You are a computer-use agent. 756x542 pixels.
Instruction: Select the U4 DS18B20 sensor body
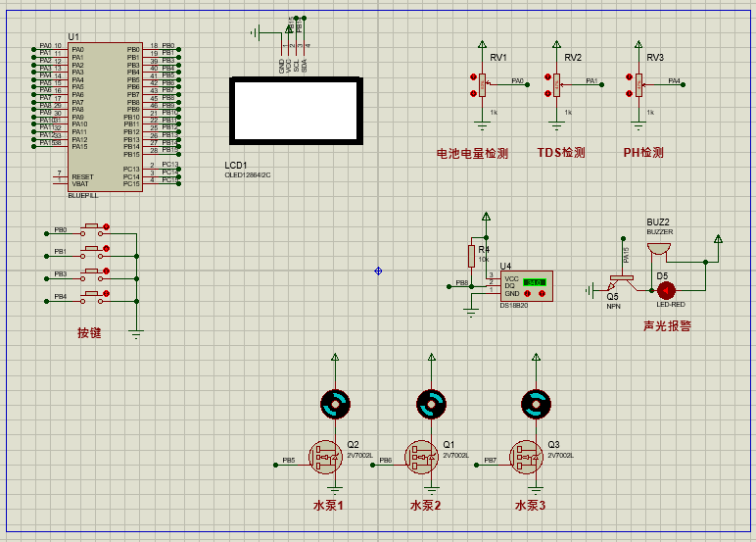tap(527, 286)
